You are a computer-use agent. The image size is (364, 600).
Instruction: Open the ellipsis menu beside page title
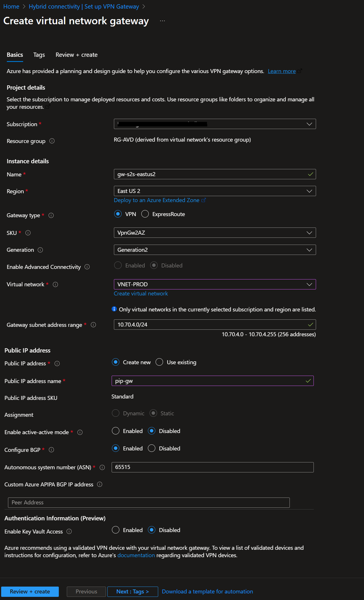(x=162, y=21)
